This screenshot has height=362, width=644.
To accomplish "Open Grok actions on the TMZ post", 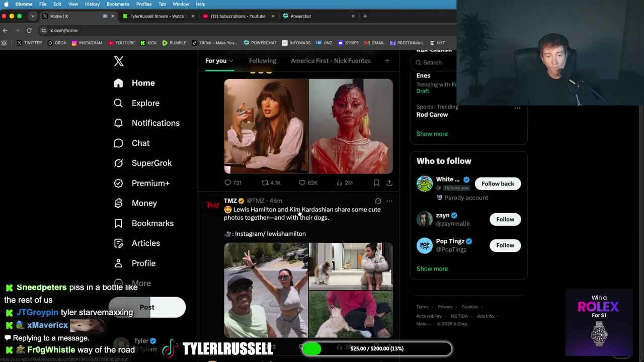I will click(378, 201).
